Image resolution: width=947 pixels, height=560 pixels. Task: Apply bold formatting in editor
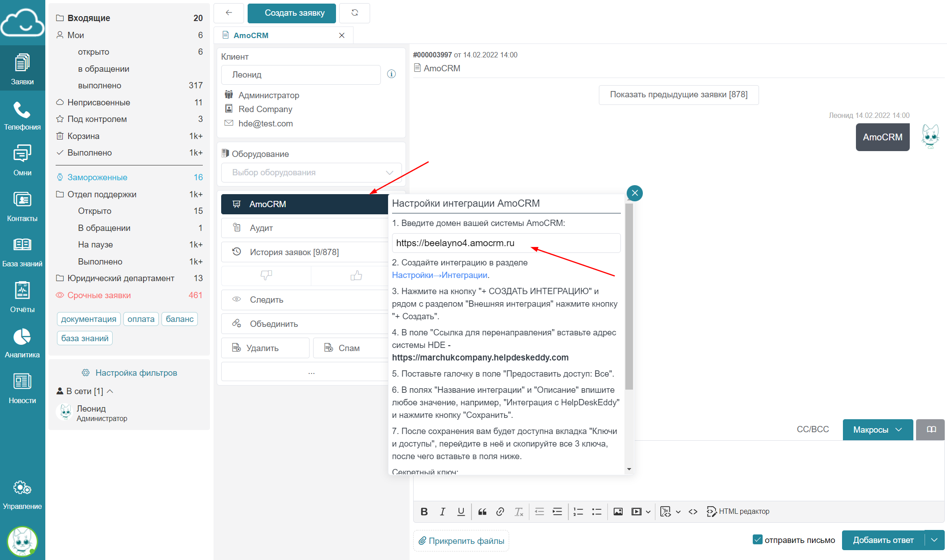424,512
